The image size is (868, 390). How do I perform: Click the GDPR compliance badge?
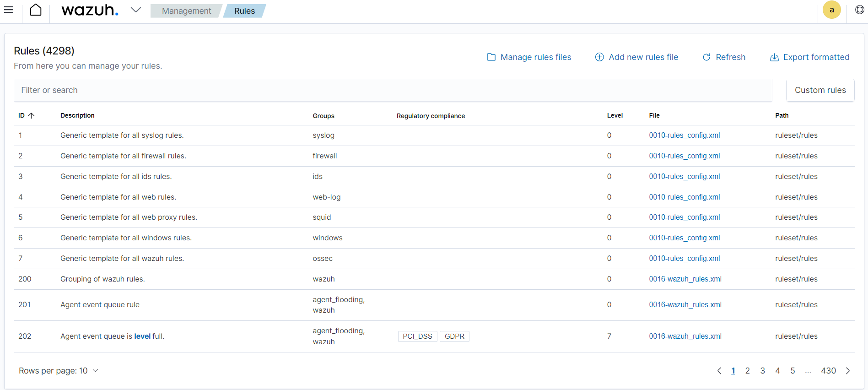(454, 336)
